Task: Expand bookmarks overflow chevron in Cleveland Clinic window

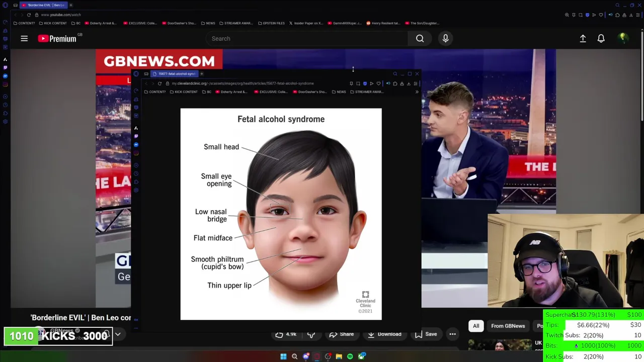Action: pos(417,92)
